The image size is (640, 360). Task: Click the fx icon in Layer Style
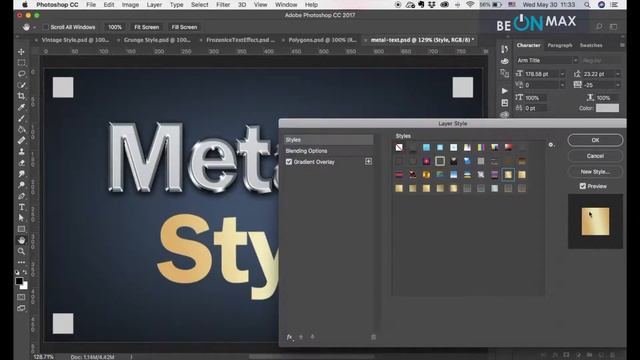[289, 337]
